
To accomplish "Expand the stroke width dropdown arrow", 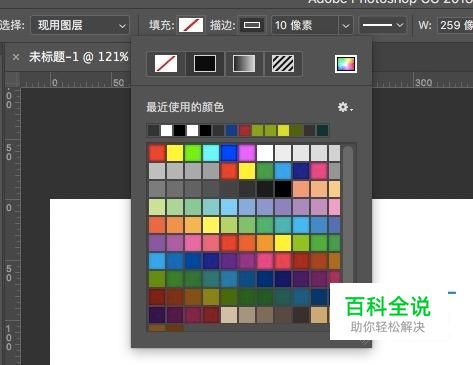I will click(346, 25).
